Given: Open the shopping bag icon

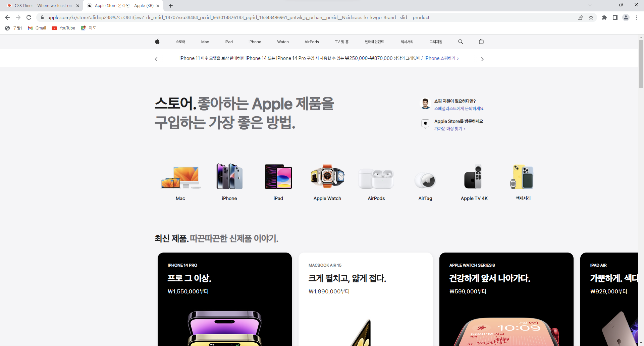Looking at the screenshot, I should tap(481, 42).
